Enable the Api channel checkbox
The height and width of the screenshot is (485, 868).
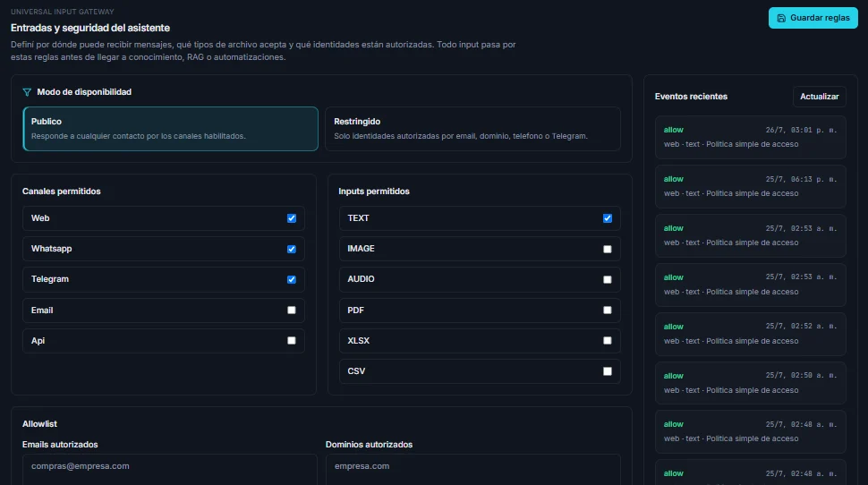292,341
